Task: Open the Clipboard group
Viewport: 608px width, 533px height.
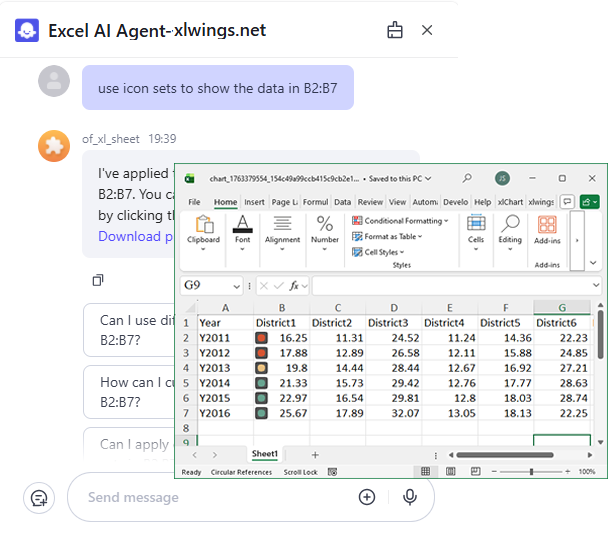Action: pos(204,233)
